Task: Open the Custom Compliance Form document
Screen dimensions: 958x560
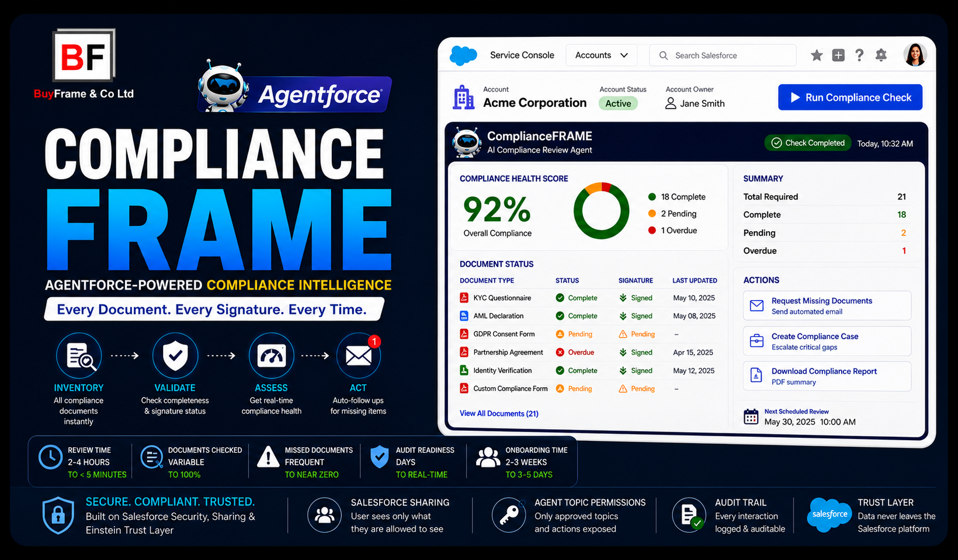Action: [x=511, y=389]
